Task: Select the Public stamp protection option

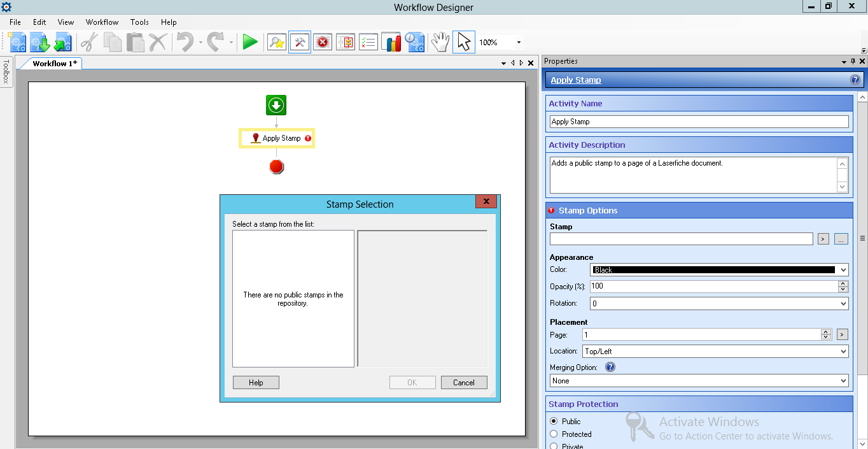Action: pos(554,422)
